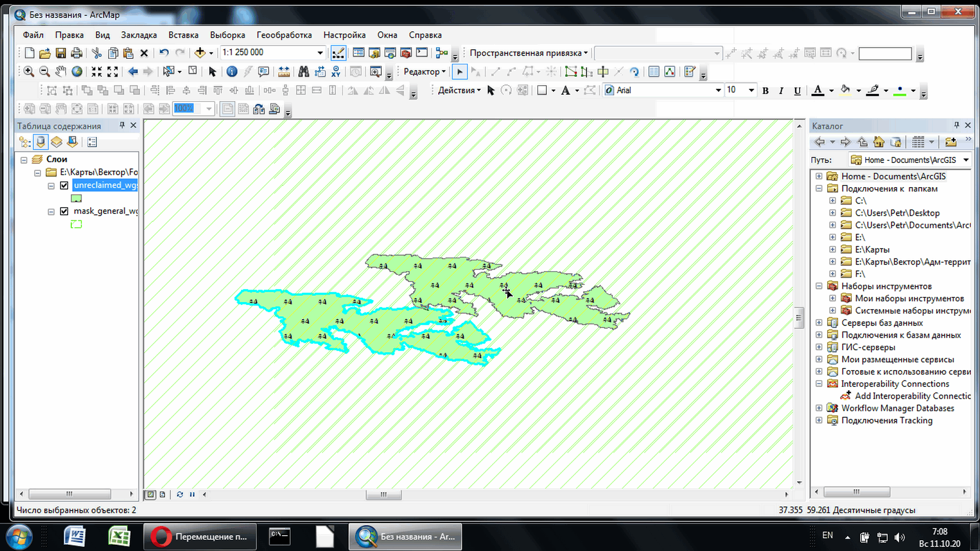The width and height of the screenshot is (980, 551).
Task: Open the Find binoculars tool
Action: (x=303, y=72)
